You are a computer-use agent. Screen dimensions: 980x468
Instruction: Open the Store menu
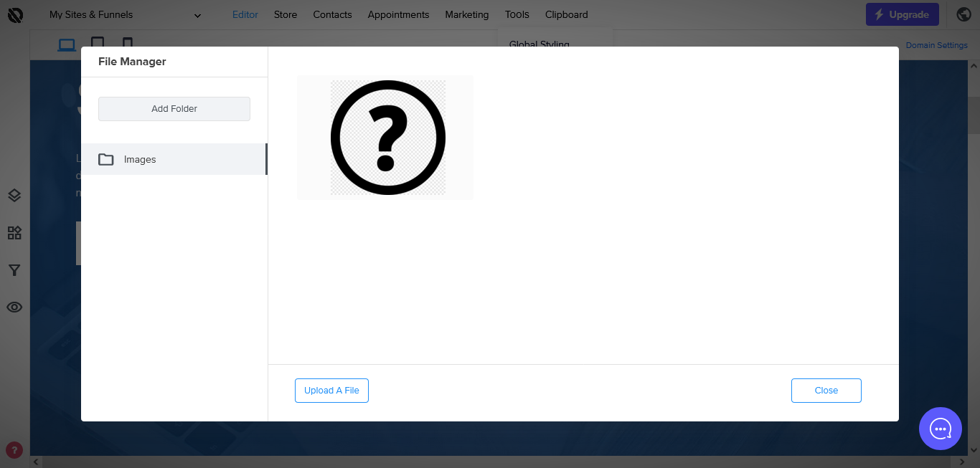[286, 14]
